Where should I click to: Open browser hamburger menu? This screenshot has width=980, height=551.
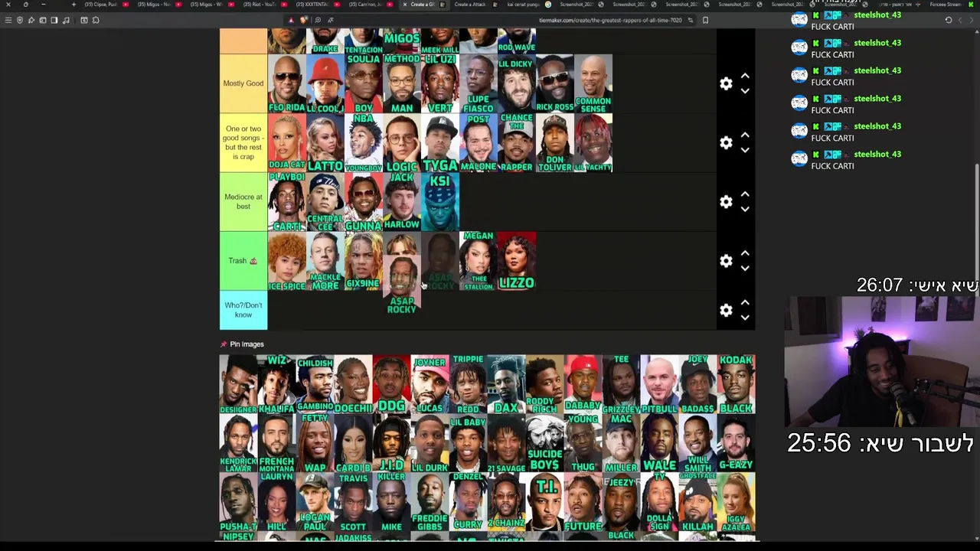pyautogui.click(x=8, y=20)
